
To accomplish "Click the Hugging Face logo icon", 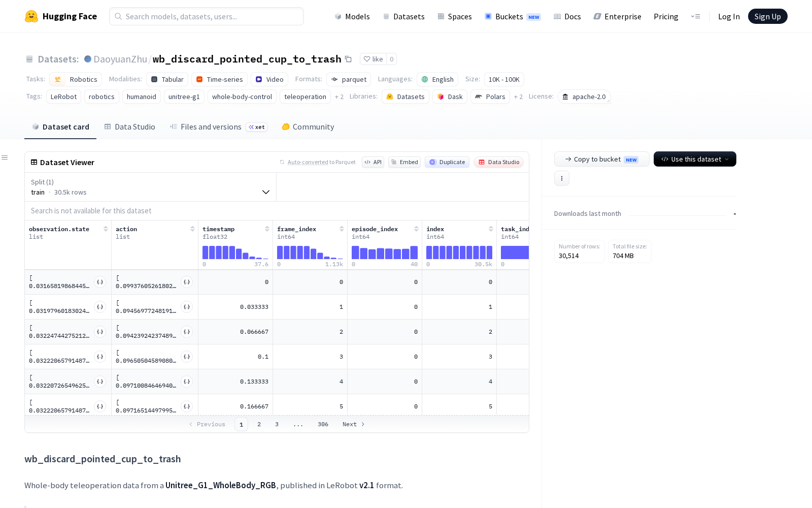I will 31,16.
